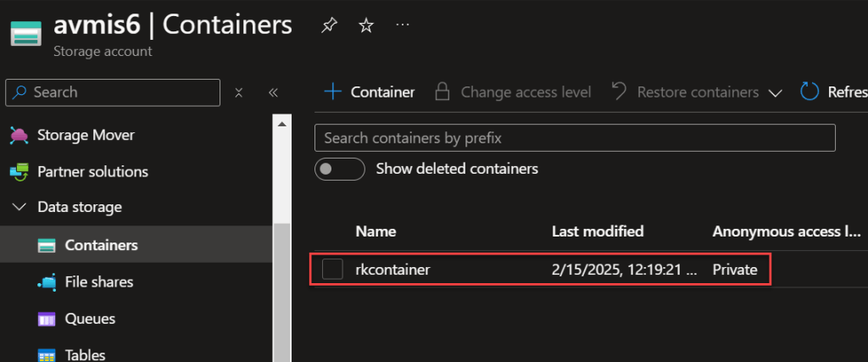Click the File shares icon
The height and width of the screenshot is (362, 868).
coord(47,282)
